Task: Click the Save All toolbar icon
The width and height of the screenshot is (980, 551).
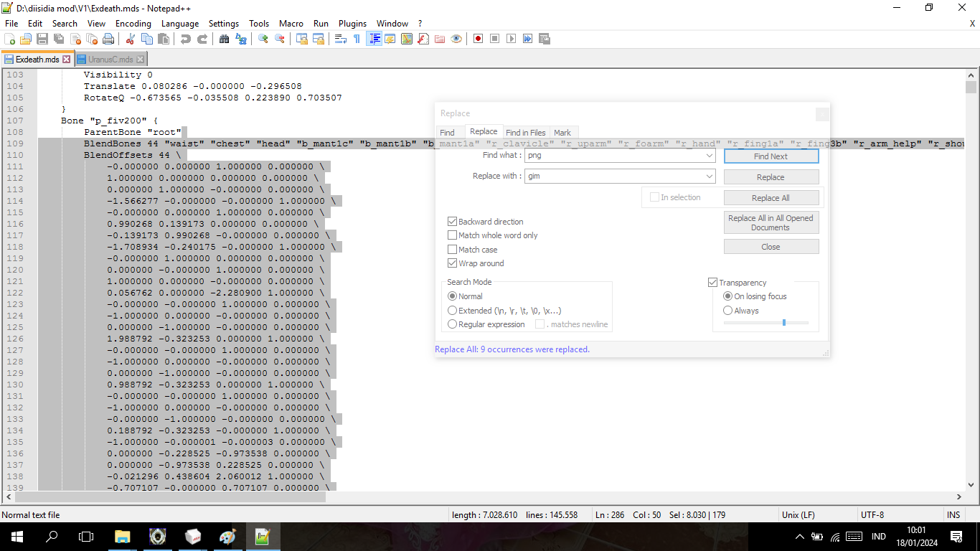Action: (59, 39)
